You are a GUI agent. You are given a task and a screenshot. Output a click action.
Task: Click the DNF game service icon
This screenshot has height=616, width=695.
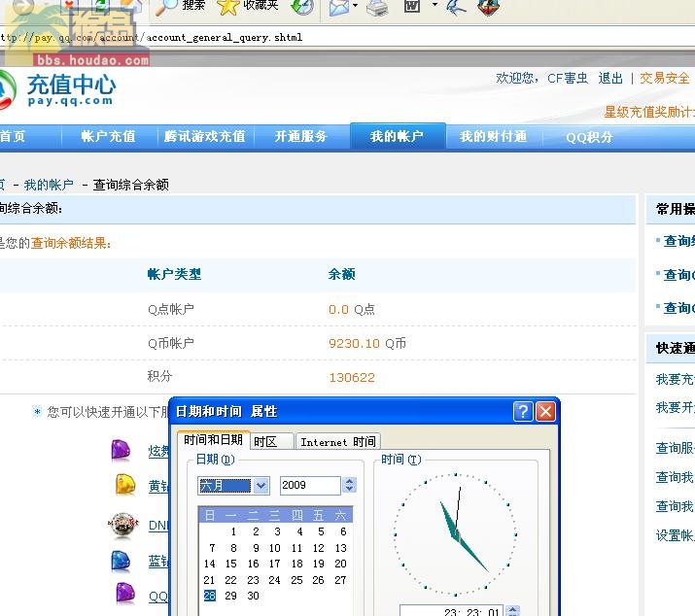pos(123,525)
